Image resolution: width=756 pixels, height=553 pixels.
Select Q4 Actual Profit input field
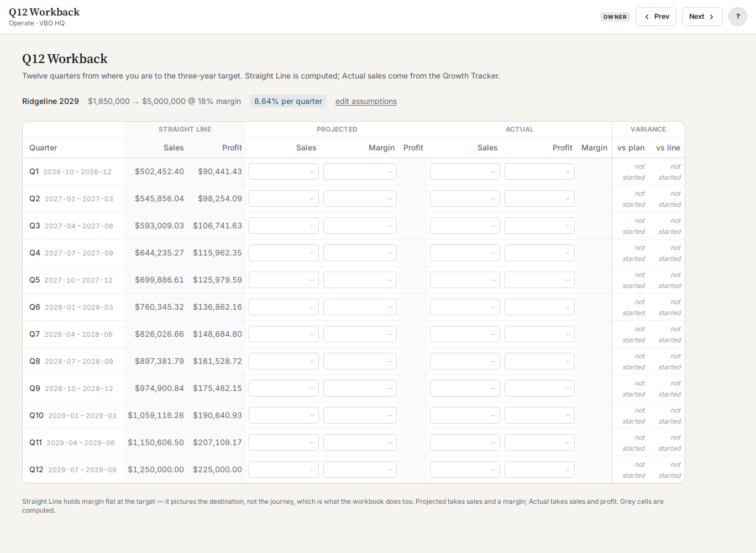point(539,253)
